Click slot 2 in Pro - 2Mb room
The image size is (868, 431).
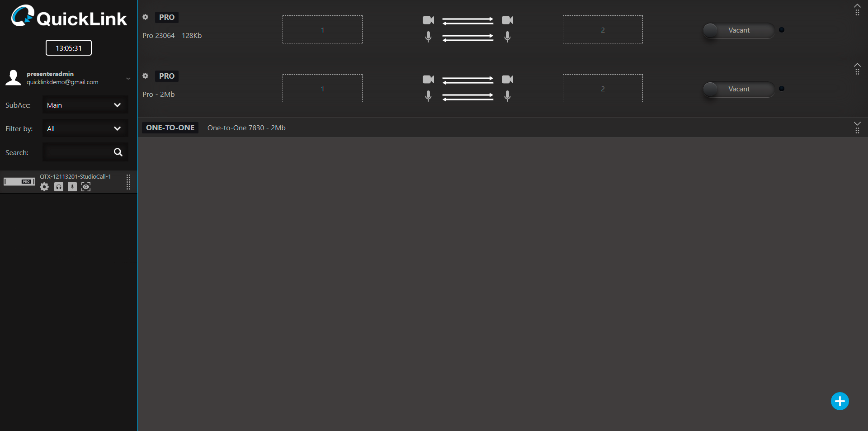(x=602, y=89)
